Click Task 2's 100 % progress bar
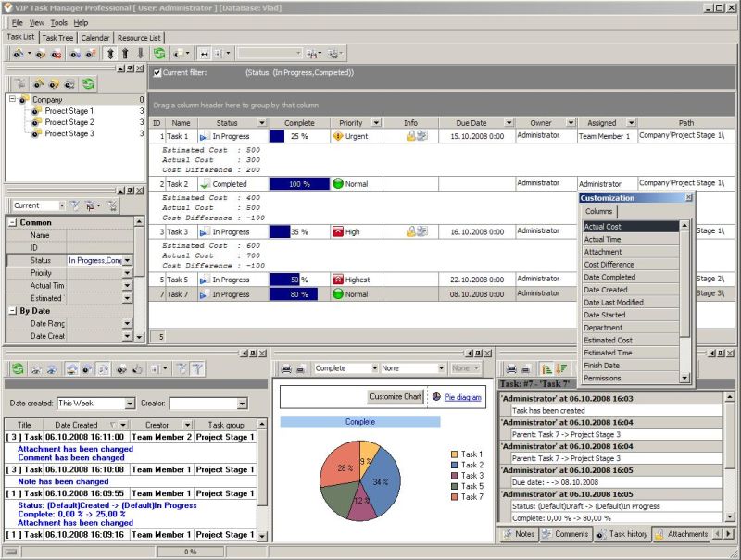The height and width of the screenshot is (560, 741). pos(299,183)
